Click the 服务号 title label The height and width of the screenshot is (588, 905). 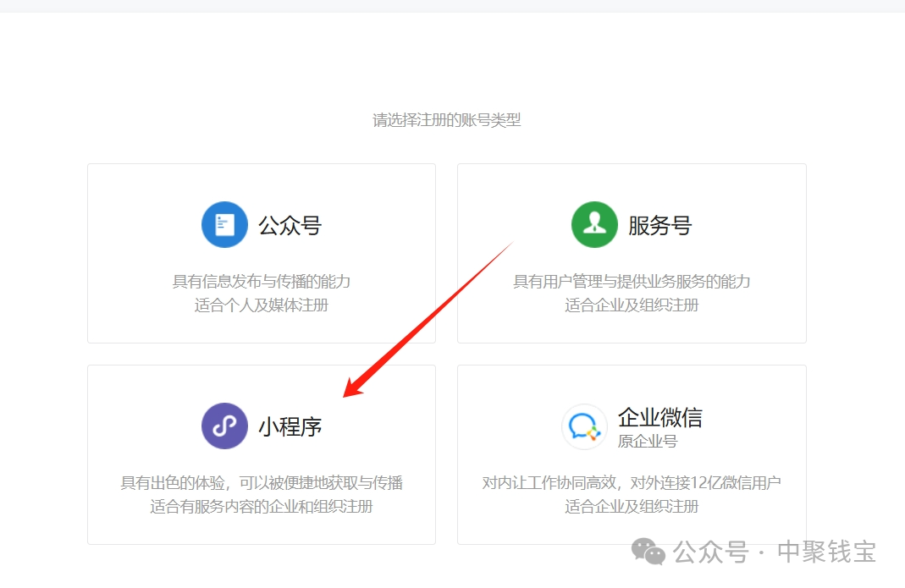(658, 224)
